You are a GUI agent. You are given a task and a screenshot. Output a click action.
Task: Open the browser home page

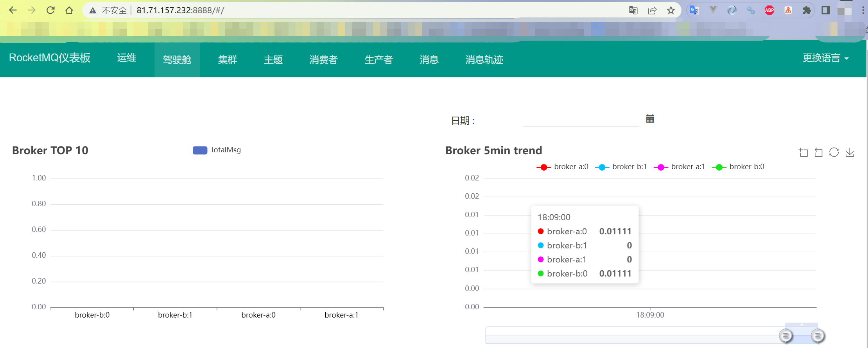point(69,10)
